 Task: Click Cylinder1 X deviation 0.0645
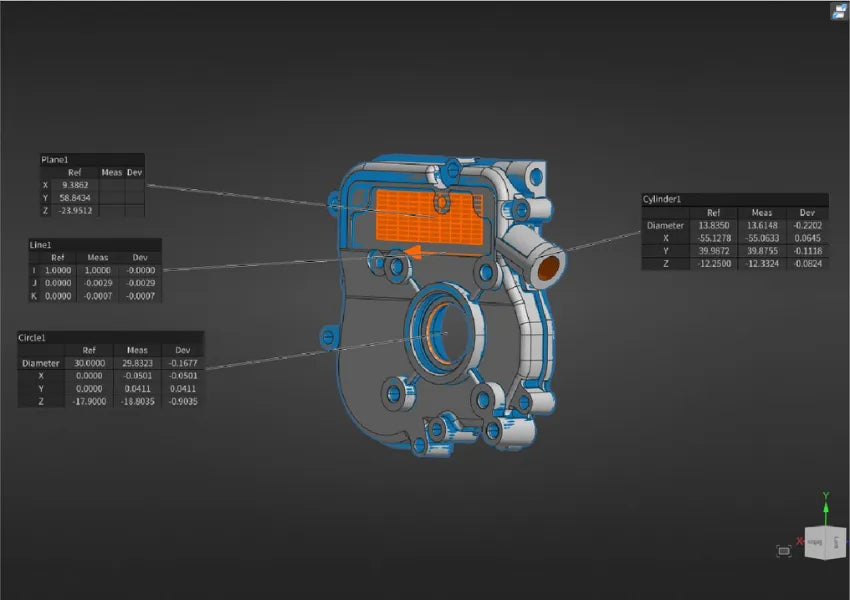pyautogui.click(x=807, y=238)
